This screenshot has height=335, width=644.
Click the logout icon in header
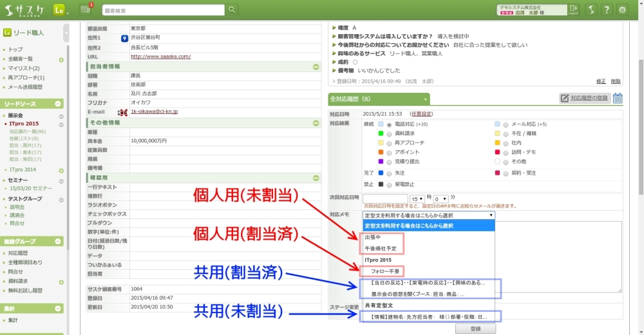(574, 10)
